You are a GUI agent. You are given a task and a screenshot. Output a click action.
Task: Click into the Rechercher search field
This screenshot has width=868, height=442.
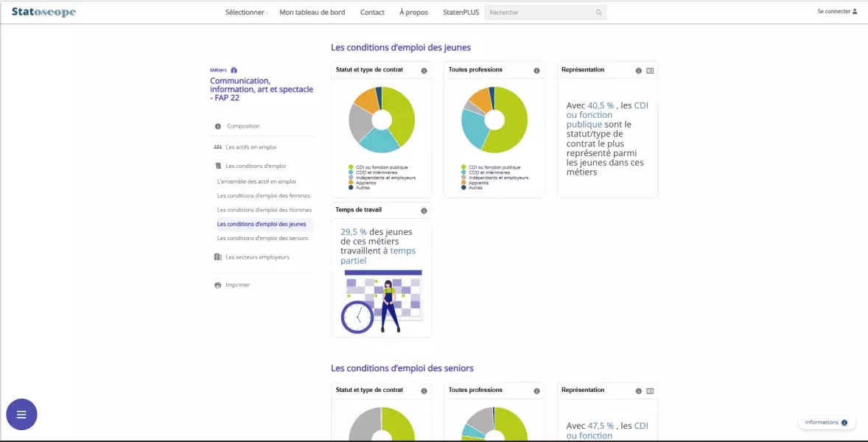click(540, 13)
